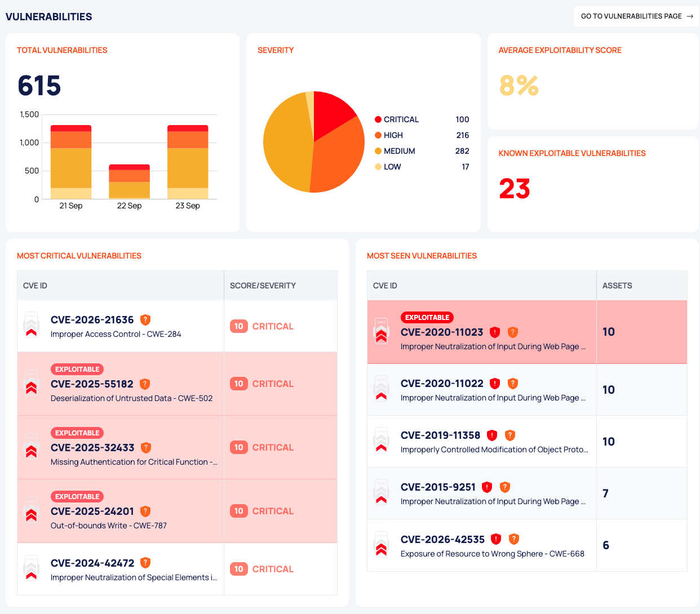Click priority chevron icon in CVE-2026-42535 row
700x614 pixels.
[382, 545]
